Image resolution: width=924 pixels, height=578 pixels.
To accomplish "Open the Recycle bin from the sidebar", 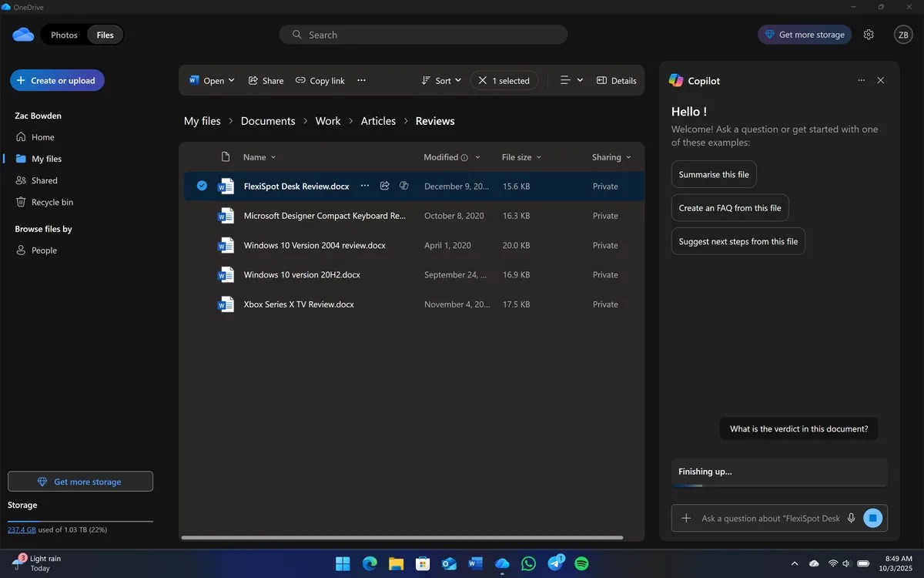I will (52, 202).
